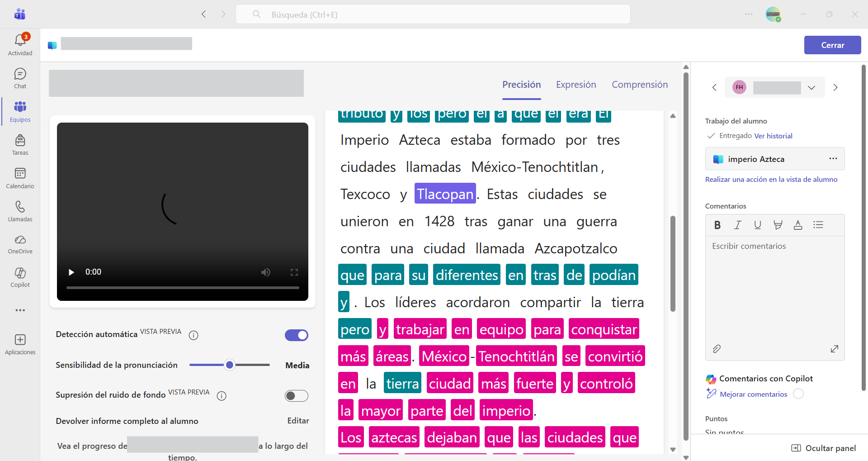The image size is (868, 461).
Task: Enable Supresión del ruido de fondo
Action: [x=297, y=396]
